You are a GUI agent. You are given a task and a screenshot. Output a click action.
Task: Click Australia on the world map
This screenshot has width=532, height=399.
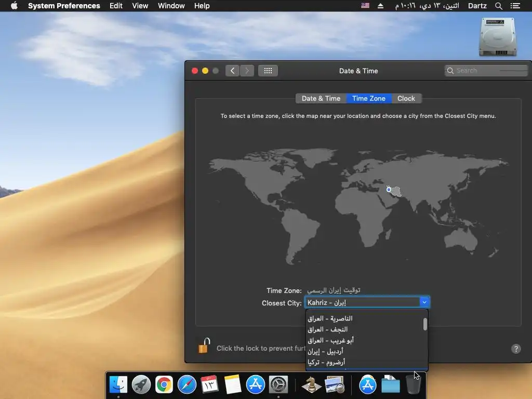click(461, 238)
